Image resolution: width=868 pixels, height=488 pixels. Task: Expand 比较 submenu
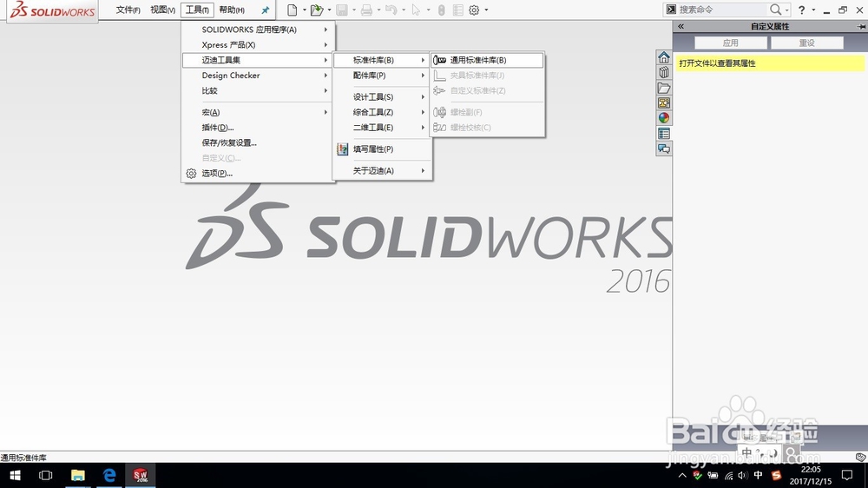[x=258, y=91]
